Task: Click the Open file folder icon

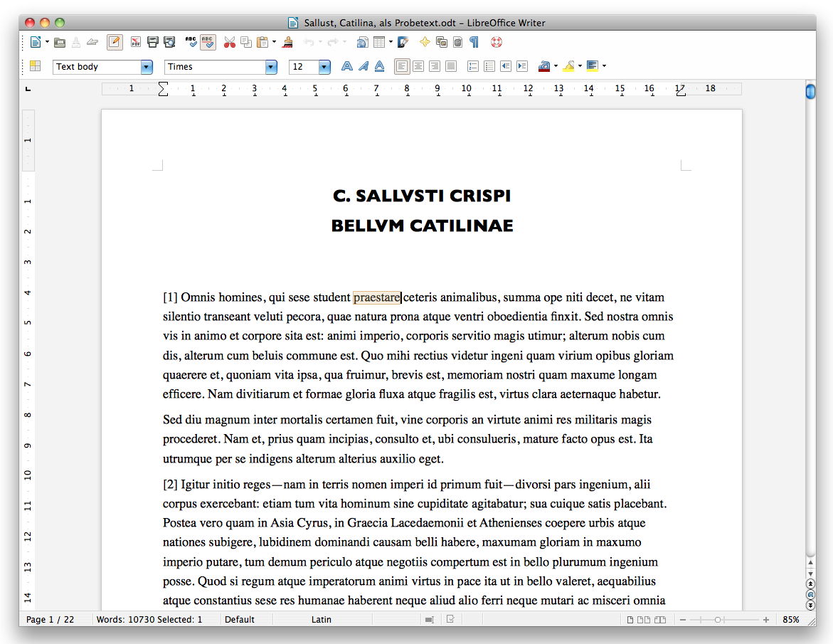Action: [60, 43]
